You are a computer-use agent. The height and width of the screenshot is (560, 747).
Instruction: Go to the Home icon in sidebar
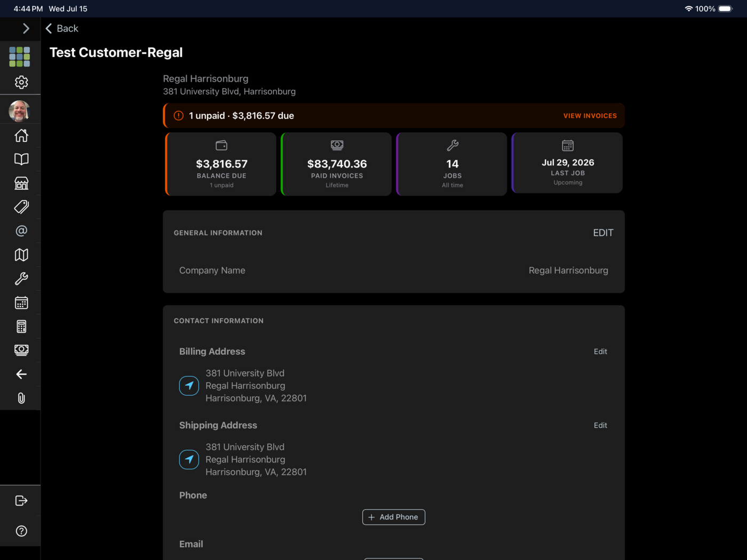pyautogui.click(x=21, y=135)
